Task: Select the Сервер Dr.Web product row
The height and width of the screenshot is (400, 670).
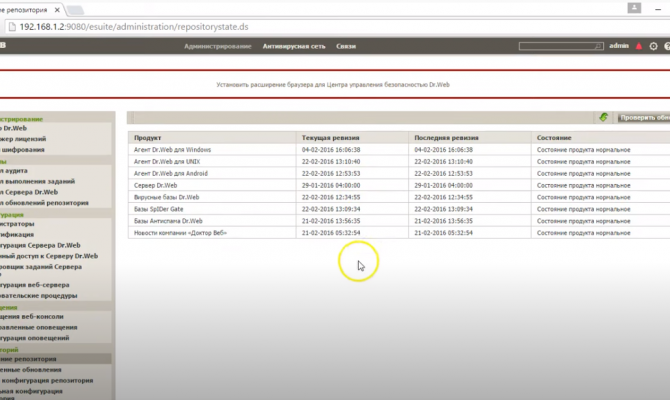Action: 399,185
